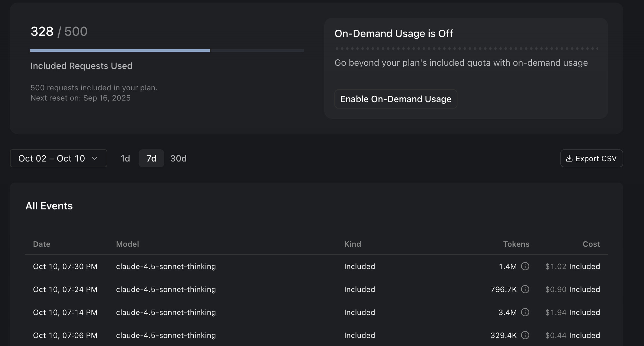Click Enable On-Demand Usage button

(x=396, y=99)
